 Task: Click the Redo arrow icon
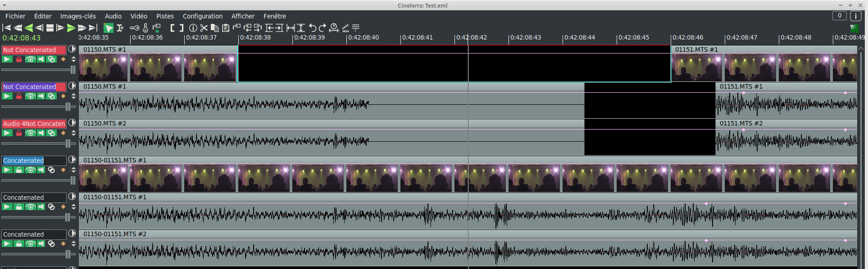pyautogui.click(x=323, y=28)
